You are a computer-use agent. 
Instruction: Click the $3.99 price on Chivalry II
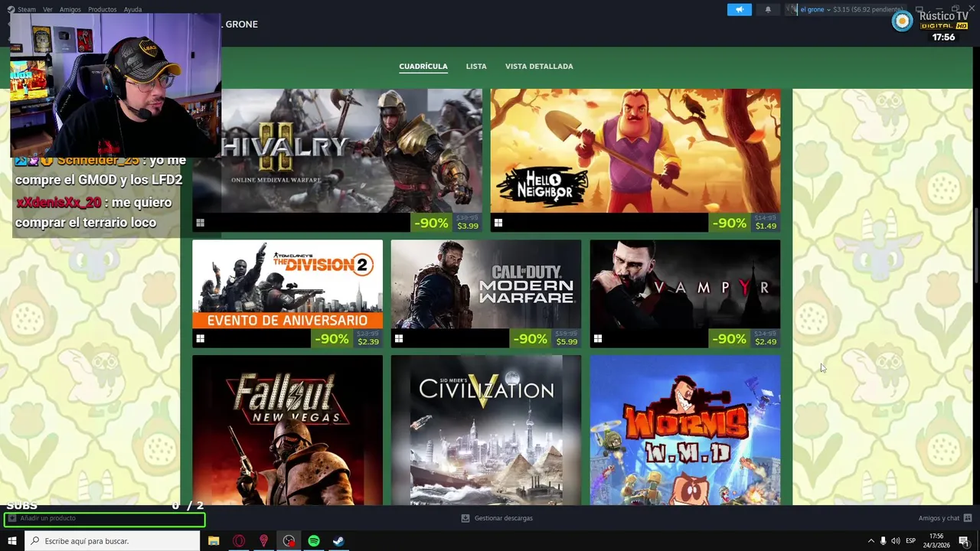point(467,226)
